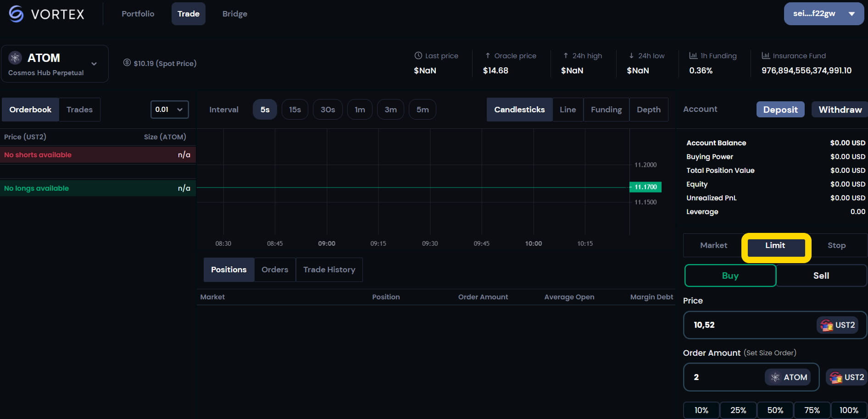This screenshot has width=868, height=419.
Task: Select the 1m chart interval
Action: coord(360,110)
